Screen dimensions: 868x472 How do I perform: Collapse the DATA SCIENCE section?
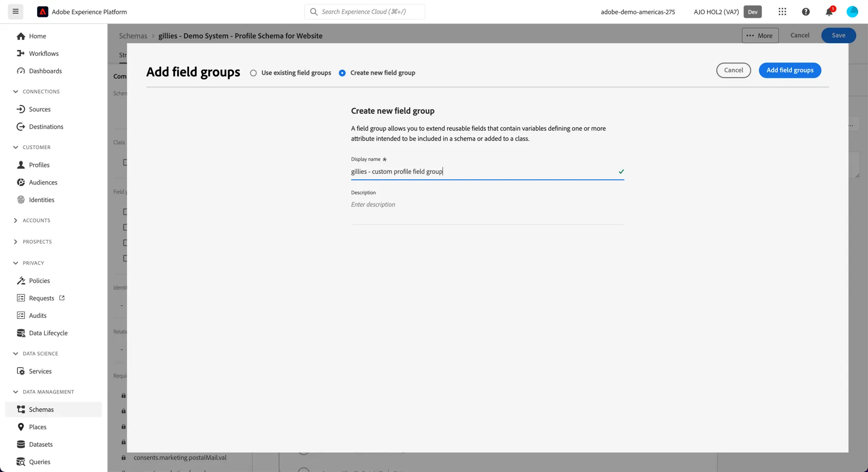pos(15,354)
